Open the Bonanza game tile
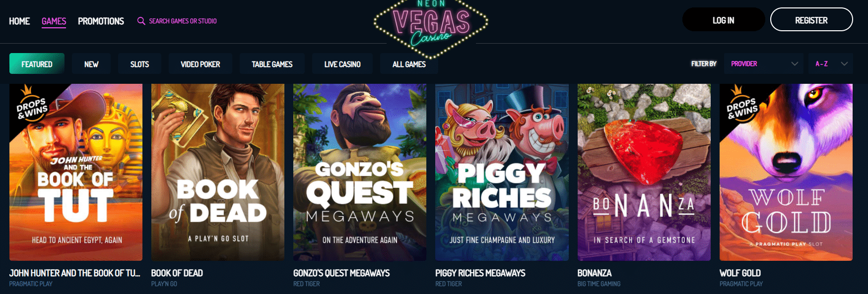The width and height of the screenshot is (868, 294). (x=644, y=172)
